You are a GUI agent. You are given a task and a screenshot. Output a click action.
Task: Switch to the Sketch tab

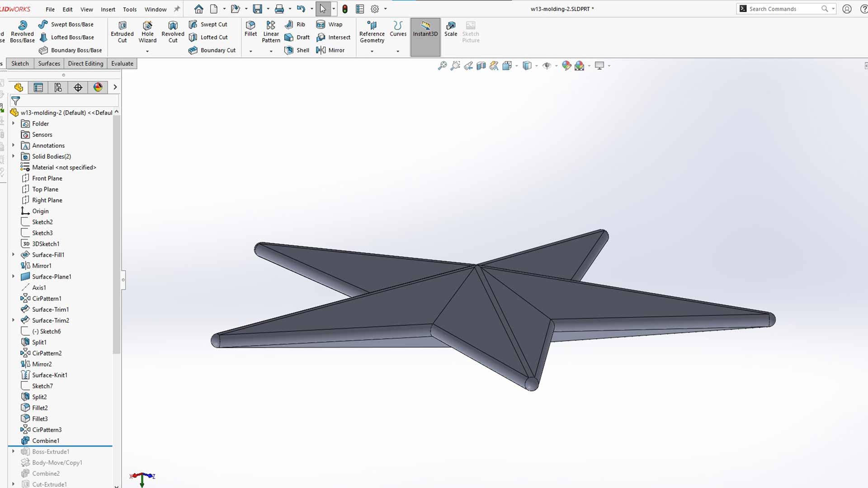[x=20, y=64]
